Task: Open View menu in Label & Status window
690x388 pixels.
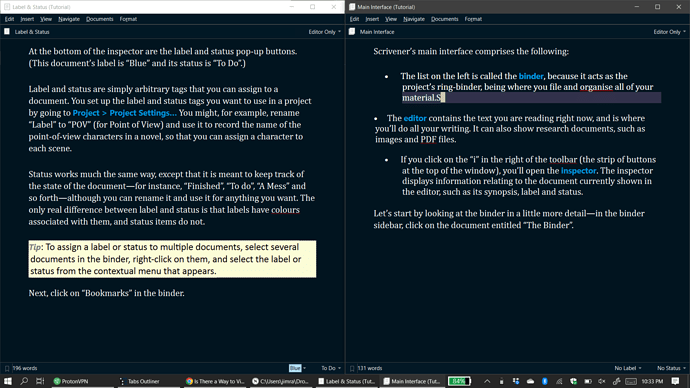Action: pos(46,19)
